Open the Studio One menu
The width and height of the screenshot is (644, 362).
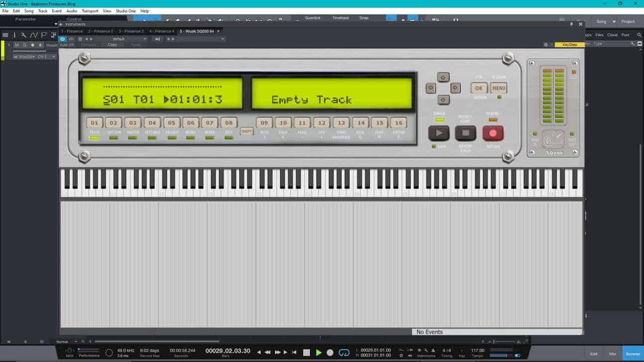click(125, 11)
